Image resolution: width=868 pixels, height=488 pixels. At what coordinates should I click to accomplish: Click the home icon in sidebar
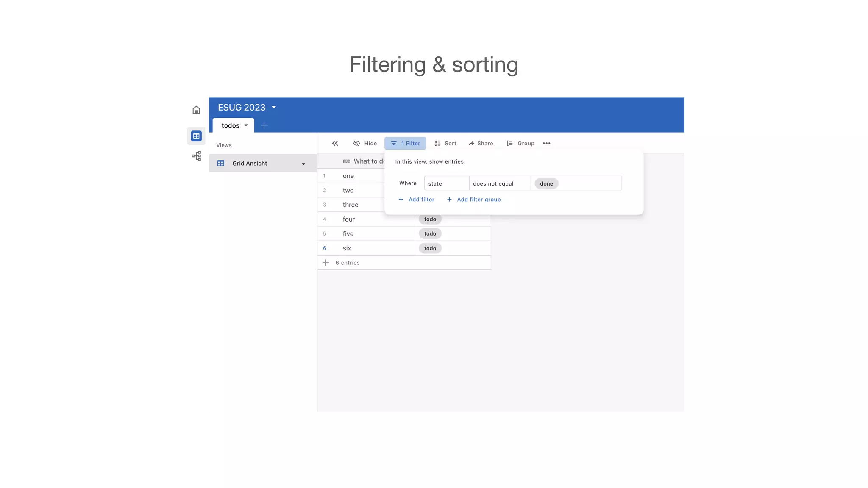point(196,110)
